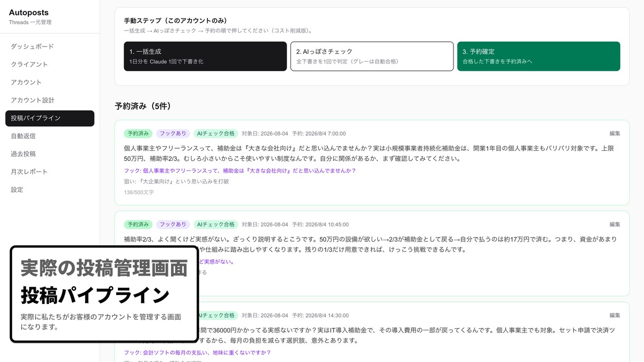
Task: Click the Autoposts app title
Action: (29, 13)
